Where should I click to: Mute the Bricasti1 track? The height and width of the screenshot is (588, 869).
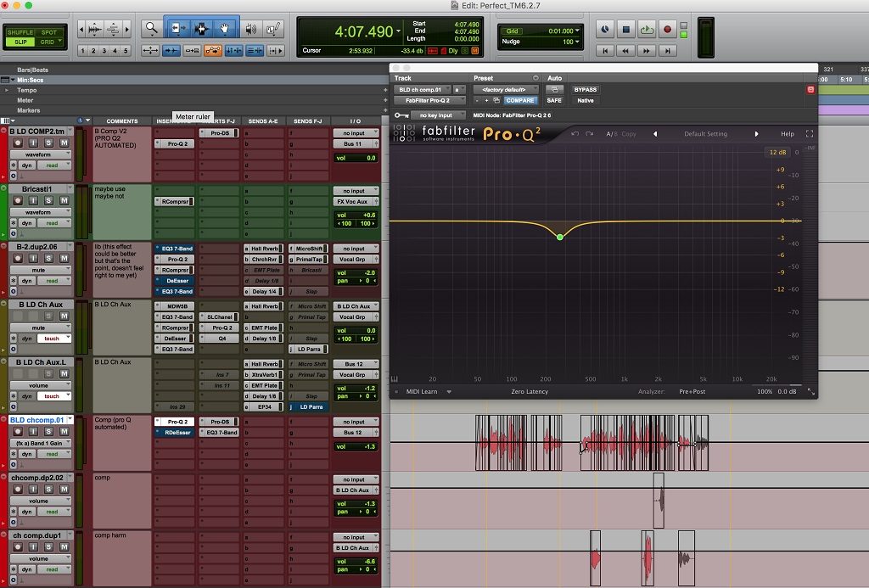point(64,200)
